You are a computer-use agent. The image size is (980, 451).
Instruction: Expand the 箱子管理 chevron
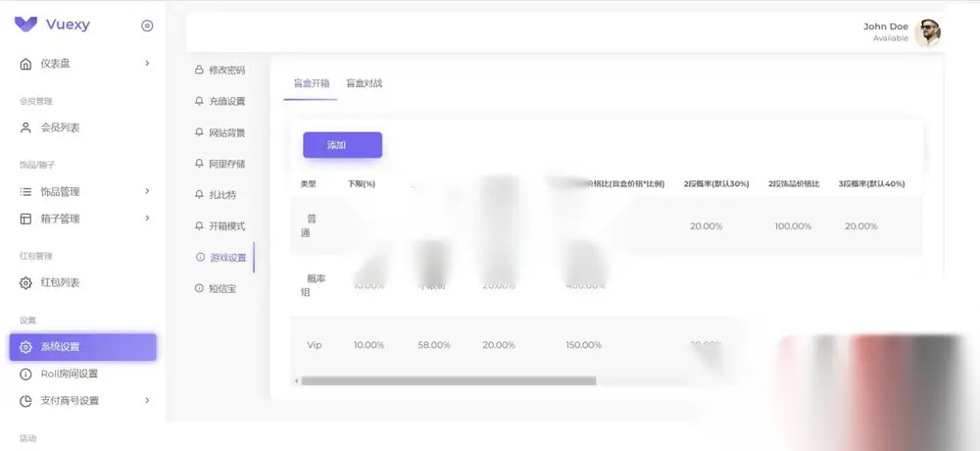click(x=148, y=218)
